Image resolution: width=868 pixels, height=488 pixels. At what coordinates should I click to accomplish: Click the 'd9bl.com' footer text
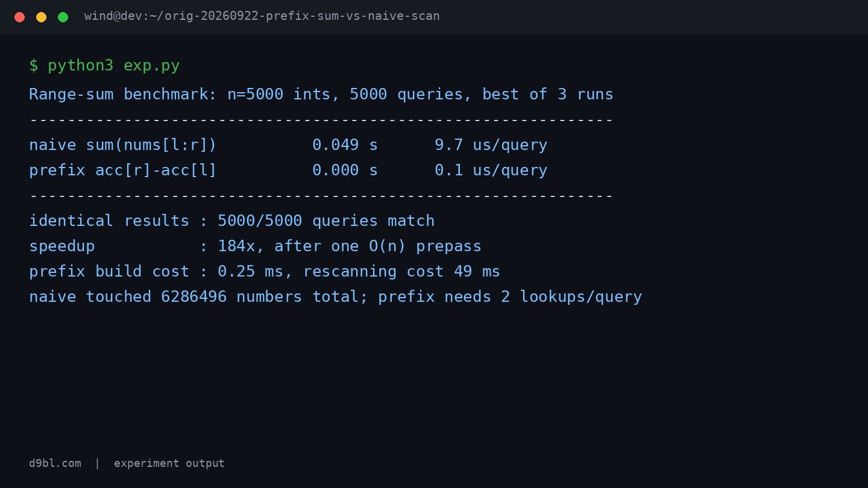[x=55, y=463]
